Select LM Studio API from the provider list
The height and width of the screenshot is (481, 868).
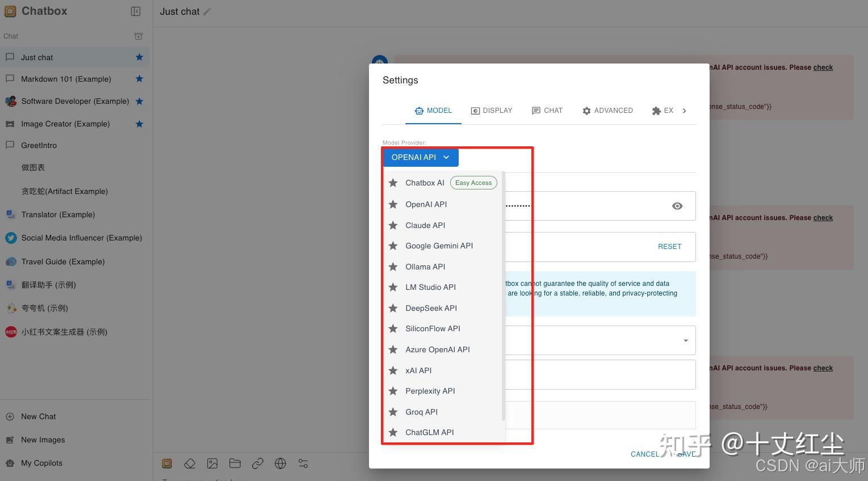(443, 287)
